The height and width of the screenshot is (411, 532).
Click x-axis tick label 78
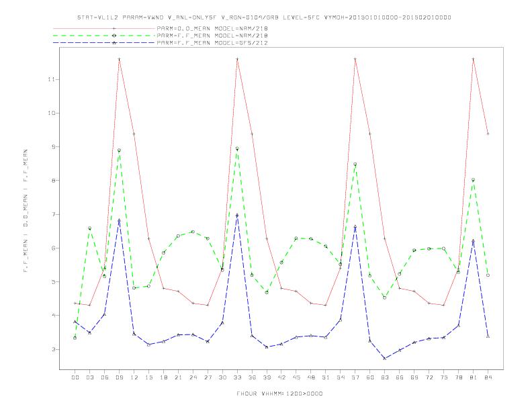tap(458, 377)
